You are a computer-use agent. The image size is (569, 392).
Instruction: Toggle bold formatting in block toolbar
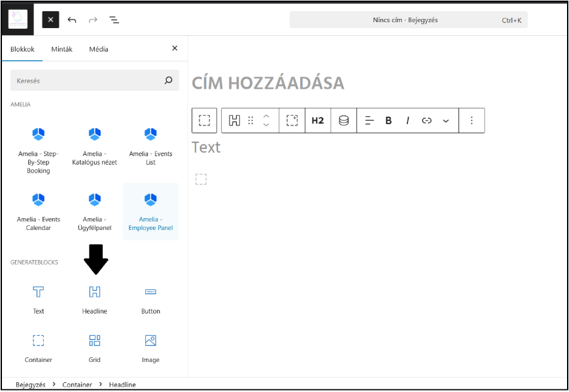pos(388,121)
